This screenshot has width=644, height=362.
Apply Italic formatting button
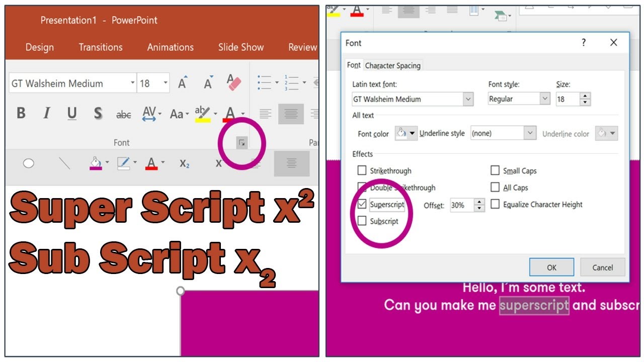pyautogui.click(x=47, y=114)
